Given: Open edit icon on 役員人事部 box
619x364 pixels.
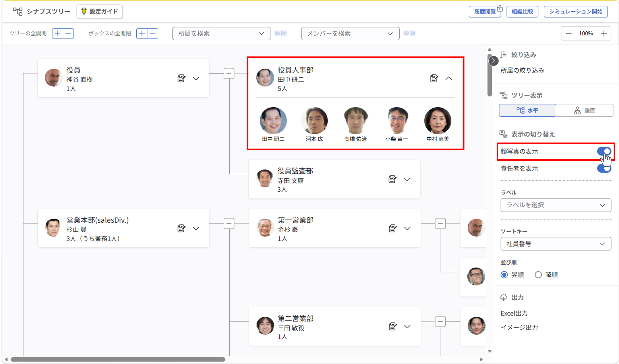Looking at the screenshot, I should (434, 79).
